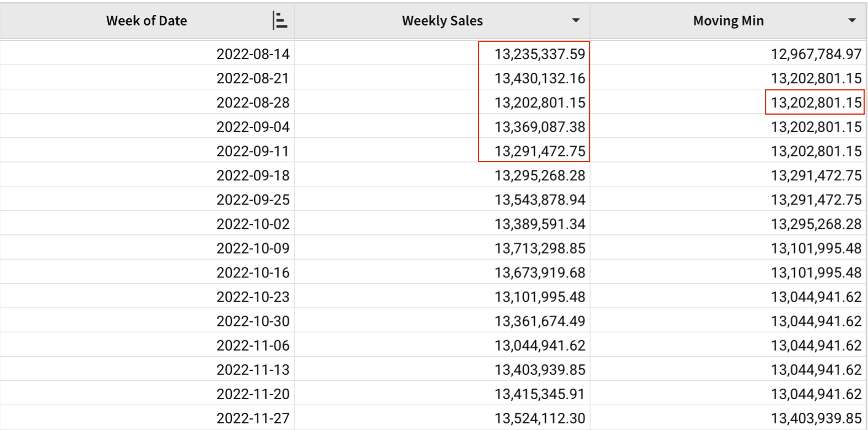Open the Weekly Sales column dropdown arrow
This screenshot has height=430, width=868.
pyautogui.click(x=576, y=21)
